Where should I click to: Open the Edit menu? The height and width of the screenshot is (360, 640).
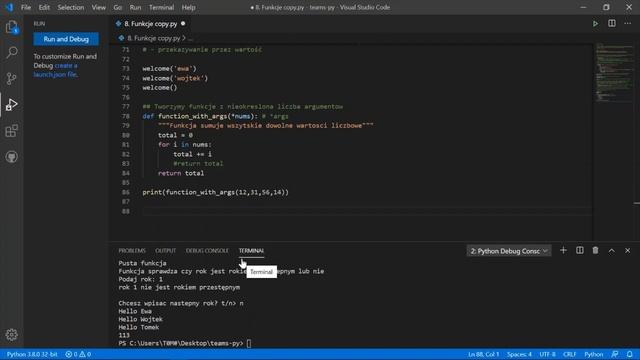coord(44,7)
